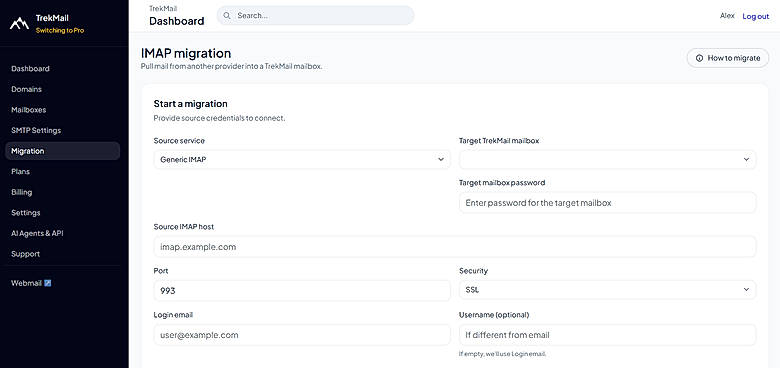Focus the Source IMAP host field
Image resolution: width=780 pixels, height=368 pixels.
pyautogui.click(x=455, y=247)
